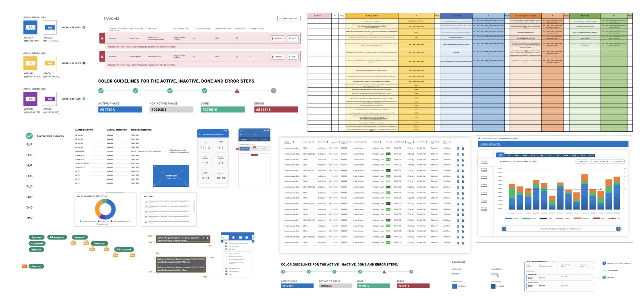Click the back arrow in My Transfers Dashboard
Screen dimensions: 644x298
200,135
